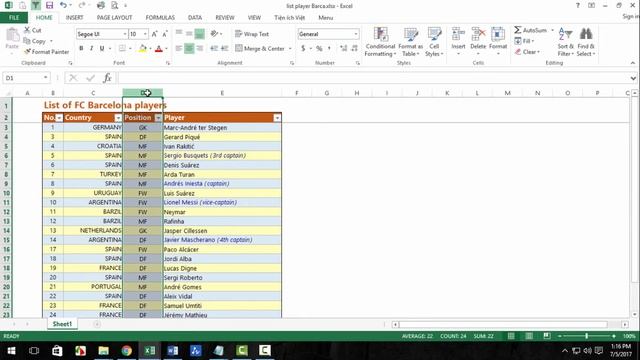Add a new sheet with plus button
Screen dimensions: 640x360
point(97,324)
